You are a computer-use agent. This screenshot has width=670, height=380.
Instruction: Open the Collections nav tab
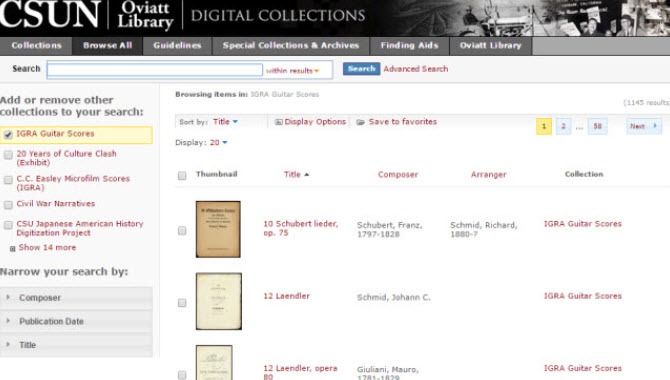pos(36,46)
